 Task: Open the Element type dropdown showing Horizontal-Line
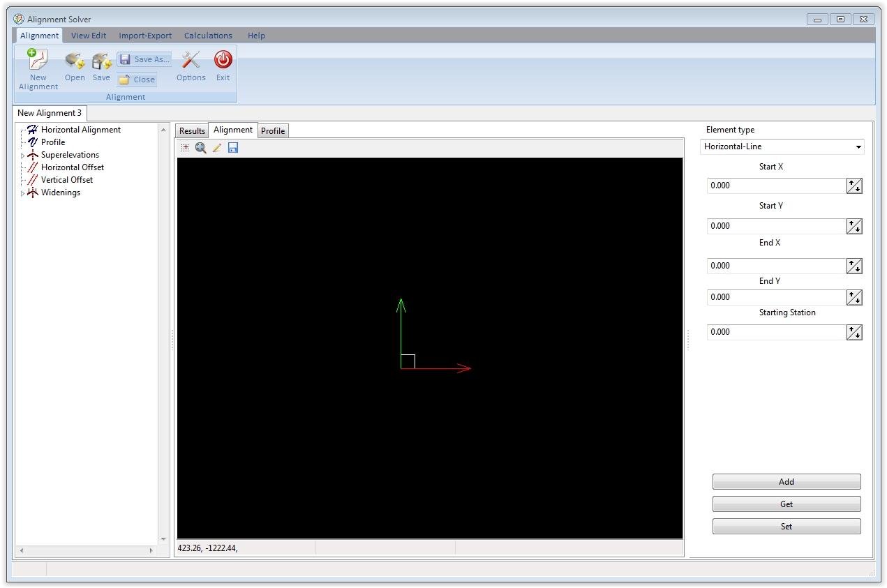858,146
